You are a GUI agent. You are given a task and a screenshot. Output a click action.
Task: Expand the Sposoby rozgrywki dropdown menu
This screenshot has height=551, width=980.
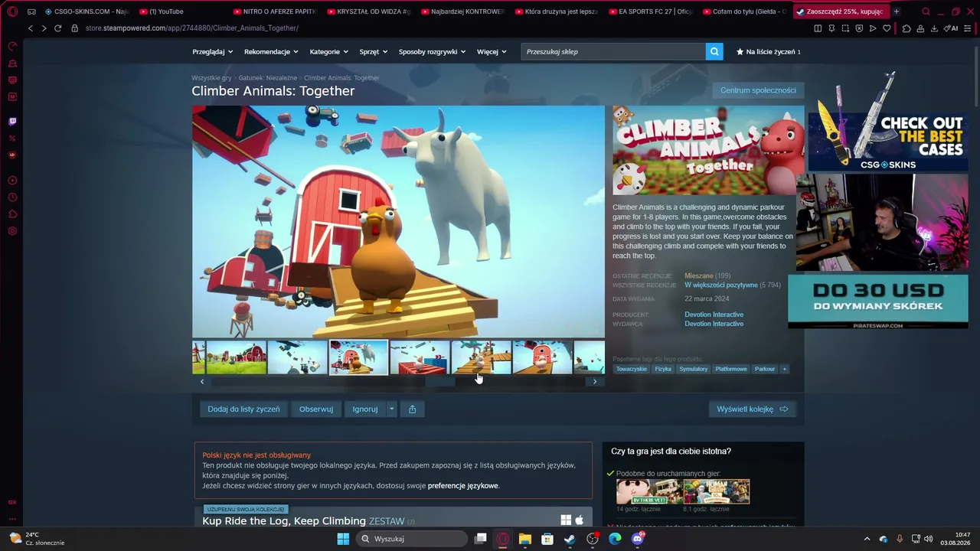433,51
